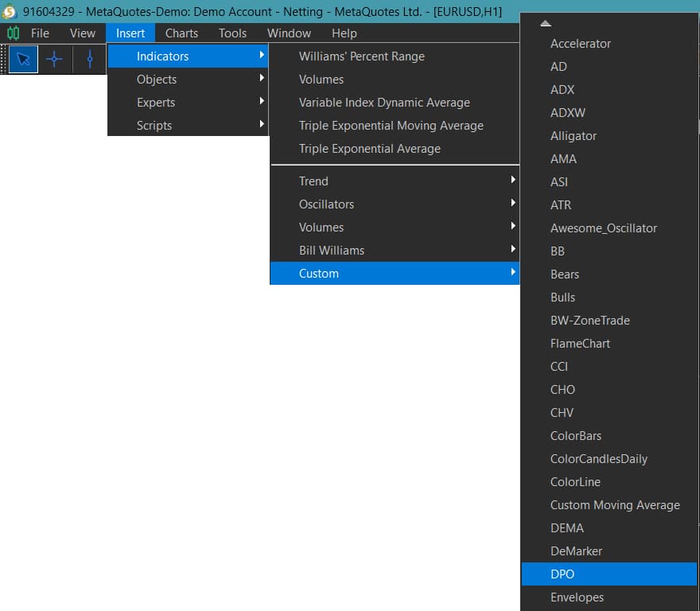
Task: Activate the crosshair tool
Action: pos(54,60)
